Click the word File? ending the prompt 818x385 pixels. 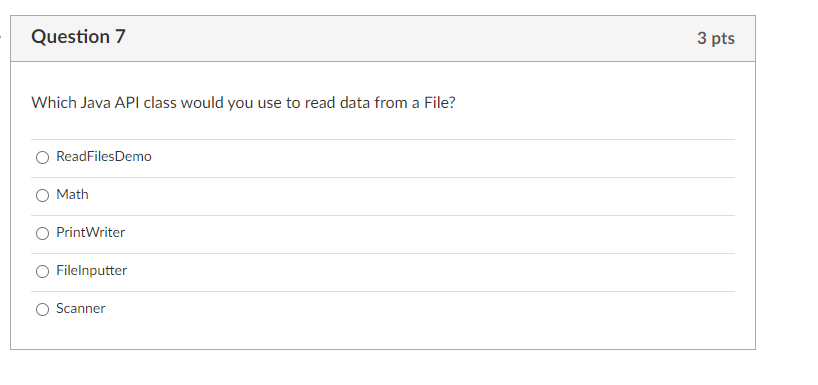[440, 103]
